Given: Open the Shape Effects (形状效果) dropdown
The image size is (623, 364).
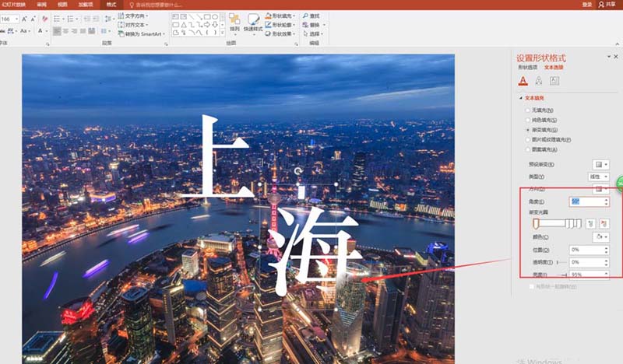Looking at the screenshot, I should 280,33.
